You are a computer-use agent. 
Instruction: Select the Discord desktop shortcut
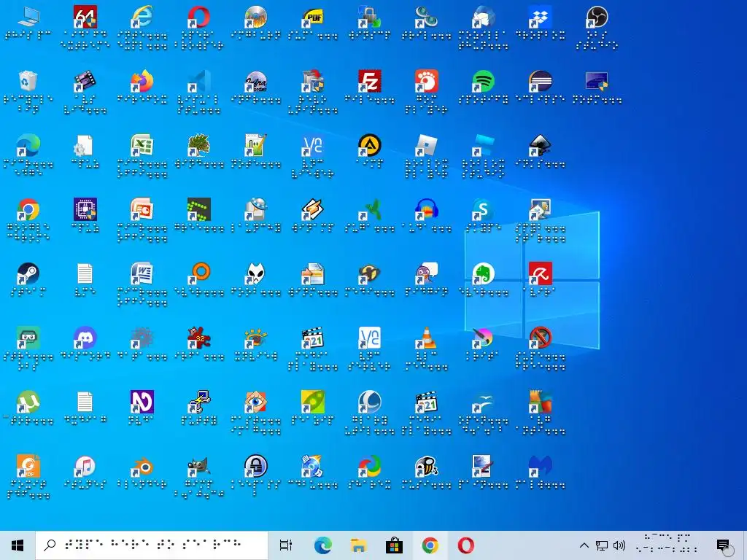click(85, 338)
